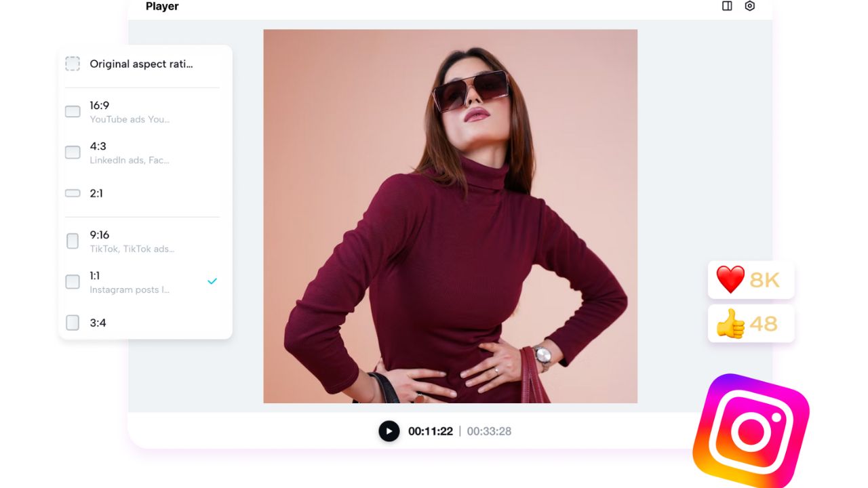Click the 00:11:22 playback time indicator
Screen dimensions: 868x488
point(430,431)
